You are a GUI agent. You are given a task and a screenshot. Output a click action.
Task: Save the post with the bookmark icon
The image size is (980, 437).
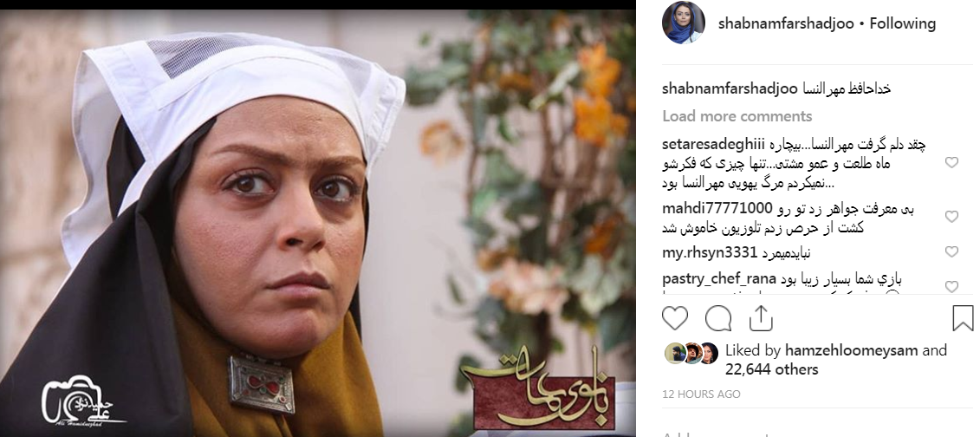click(x=963, y=318)
